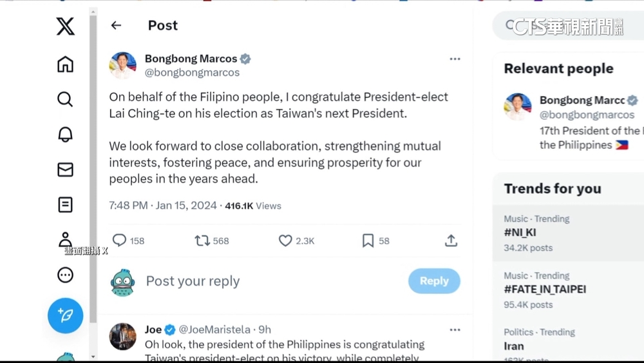Open the #FATE_IN_TAIPEI trending topic
The image size is (644, 363).
tap(545, 289)
